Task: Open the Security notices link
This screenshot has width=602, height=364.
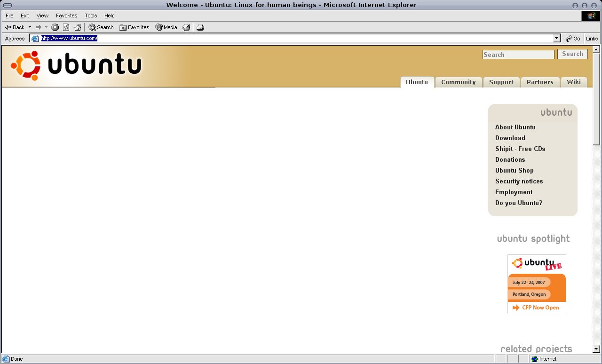Action: coord(519,181)
